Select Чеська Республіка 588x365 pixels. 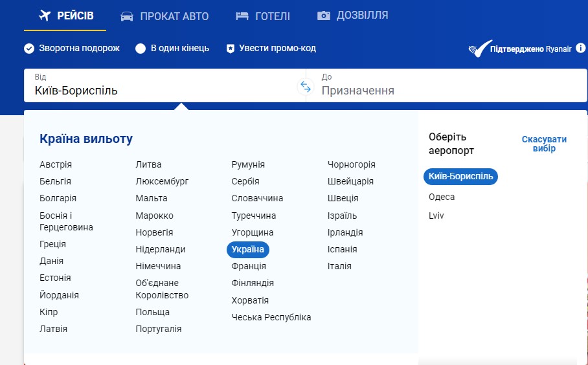pyautogui.click(x=271, y=317)
